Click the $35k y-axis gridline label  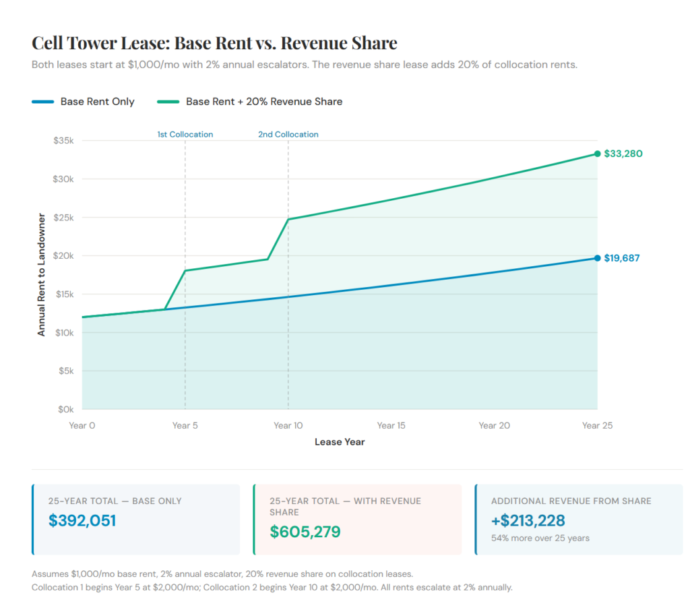point(62,140)
